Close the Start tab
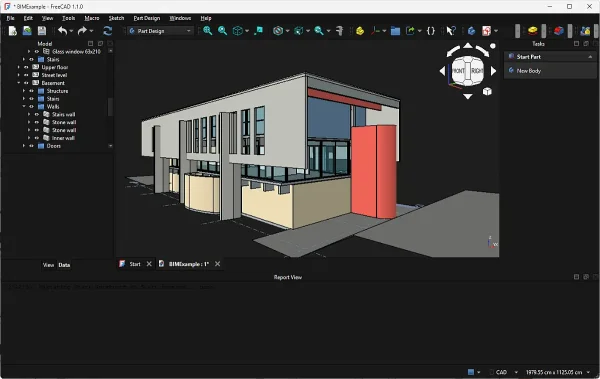Screen dimensions: 600x379 coord(149,264)
